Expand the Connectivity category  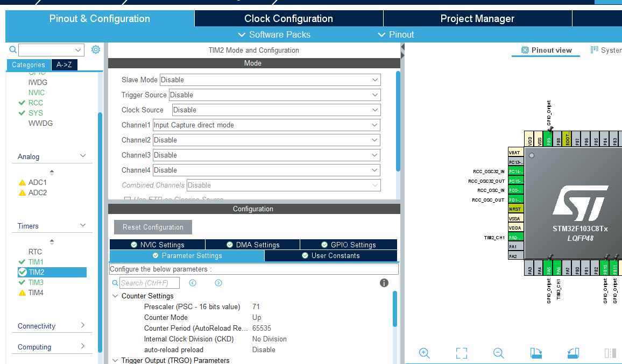pos(83,325)
